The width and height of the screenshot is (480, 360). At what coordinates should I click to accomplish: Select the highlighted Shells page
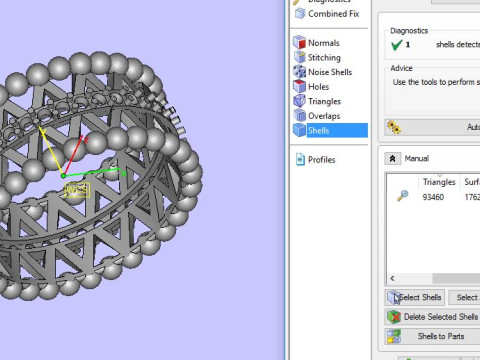[x=337, y=130]
